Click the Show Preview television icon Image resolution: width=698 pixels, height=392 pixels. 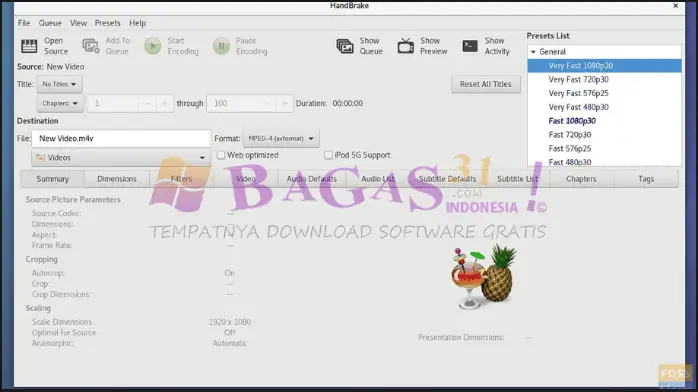click(x=406, y=46)
